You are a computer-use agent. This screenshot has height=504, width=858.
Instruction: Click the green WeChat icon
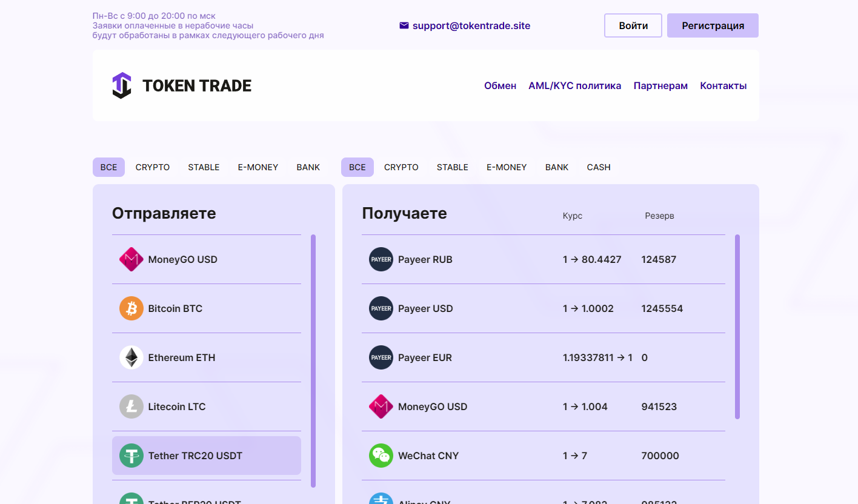click(x=381, y=456)
